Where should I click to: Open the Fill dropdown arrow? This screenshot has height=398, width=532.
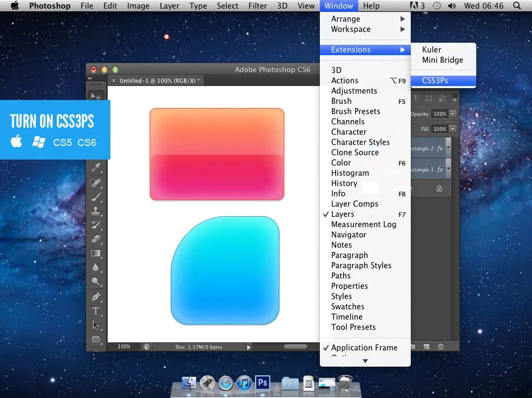pyautogui.click(x=452, y=129)
